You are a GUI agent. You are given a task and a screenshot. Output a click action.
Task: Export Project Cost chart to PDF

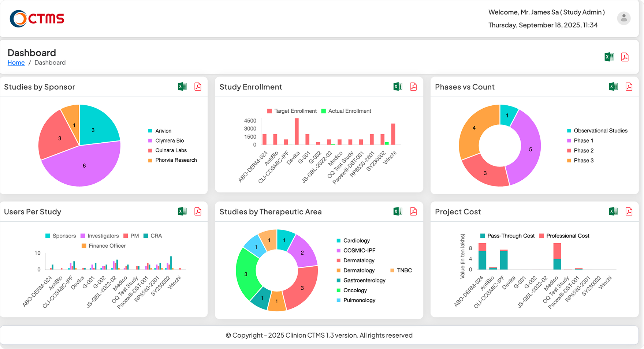[629, 211]
